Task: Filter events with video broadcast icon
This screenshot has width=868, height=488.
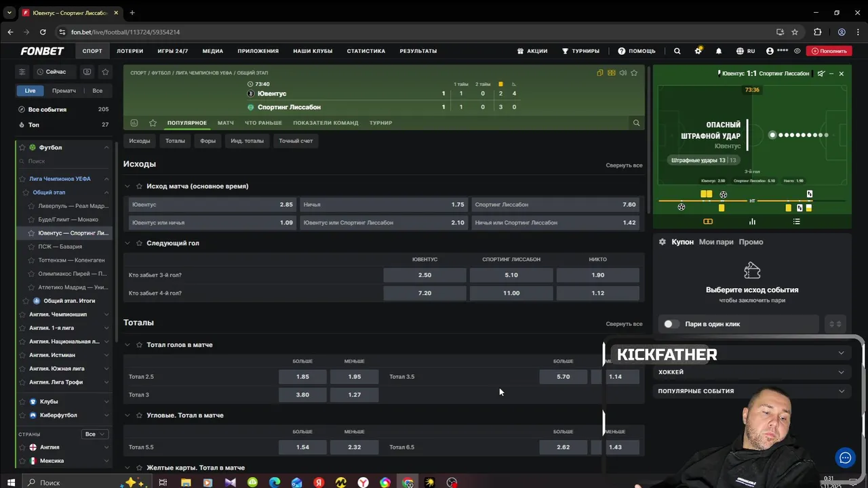Action: (x=87, y=72)
